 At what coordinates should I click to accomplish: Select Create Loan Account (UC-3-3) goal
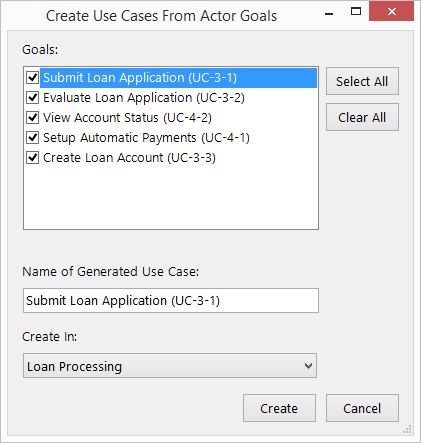coord(129,158)
